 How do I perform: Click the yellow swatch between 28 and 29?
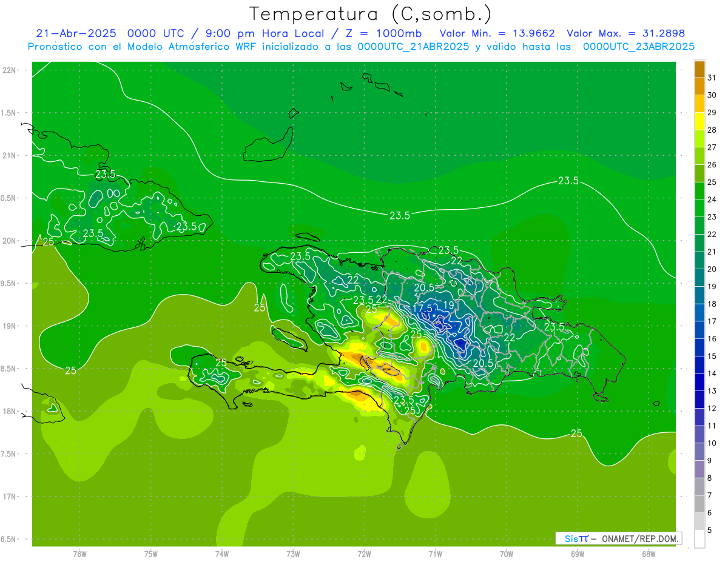[x=699, y=121]
